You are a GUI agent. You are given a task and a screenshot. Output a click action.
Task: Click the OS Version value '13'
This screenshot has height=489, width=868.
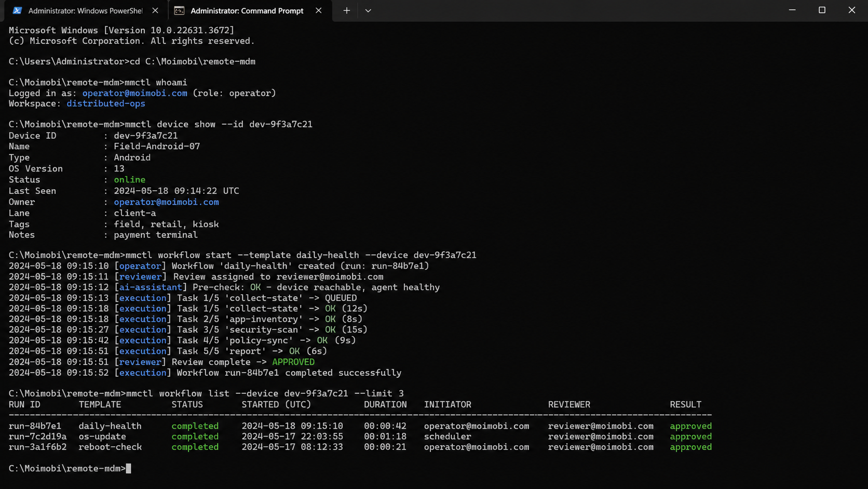click(119, 169)
